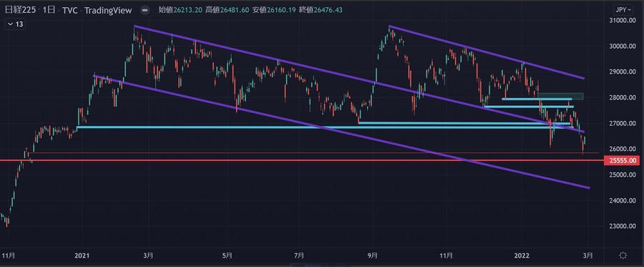Open chart settings gear icon
The height and width of the screenshot is (267, 644).
point(623,256)
